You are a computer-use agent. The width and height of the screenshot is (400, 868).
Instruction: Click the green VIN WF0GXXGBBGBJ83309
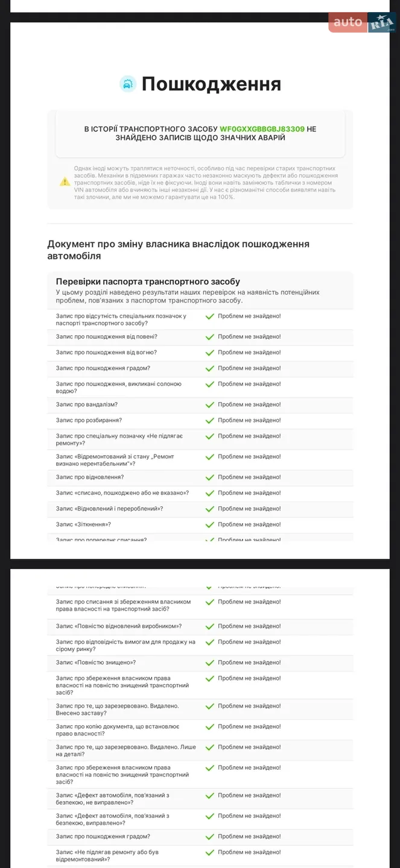(x=262, y=129)
